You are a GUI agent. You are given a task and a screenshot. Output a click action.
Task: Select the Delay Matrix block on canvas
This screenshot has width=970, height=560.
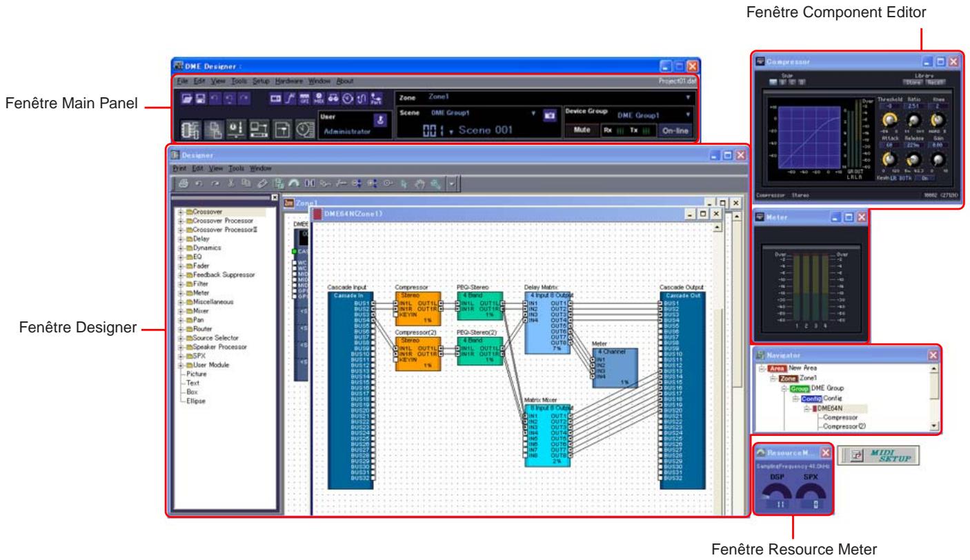pyautogui.click(x=548, y=323)
